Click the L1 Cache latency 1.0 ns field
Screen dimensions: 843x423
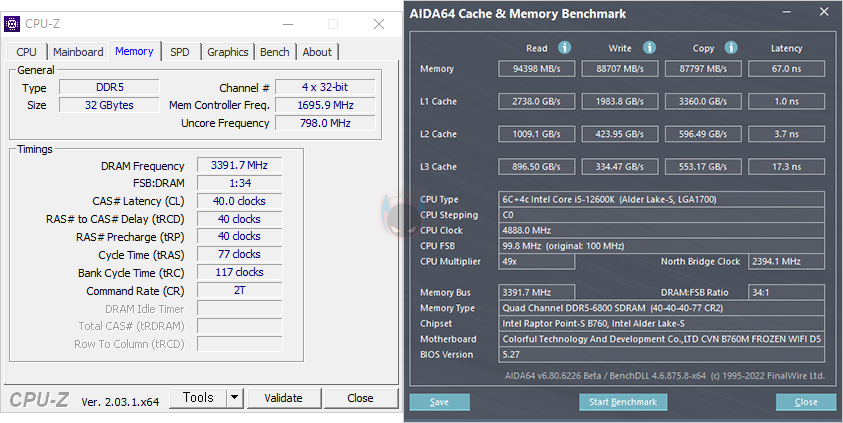click(787, 101)
